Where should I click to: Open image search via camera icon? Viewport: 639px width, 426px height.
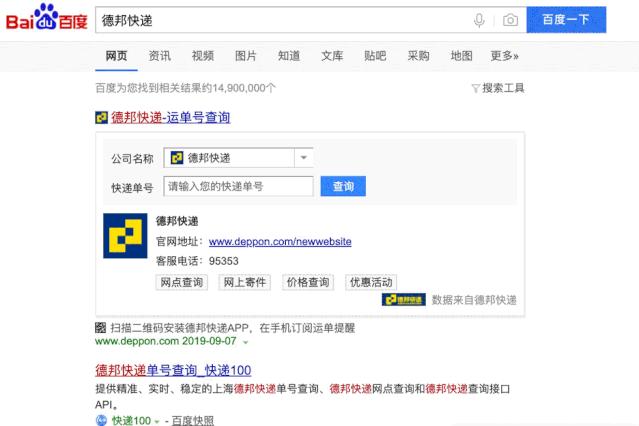tap(510, 20)
